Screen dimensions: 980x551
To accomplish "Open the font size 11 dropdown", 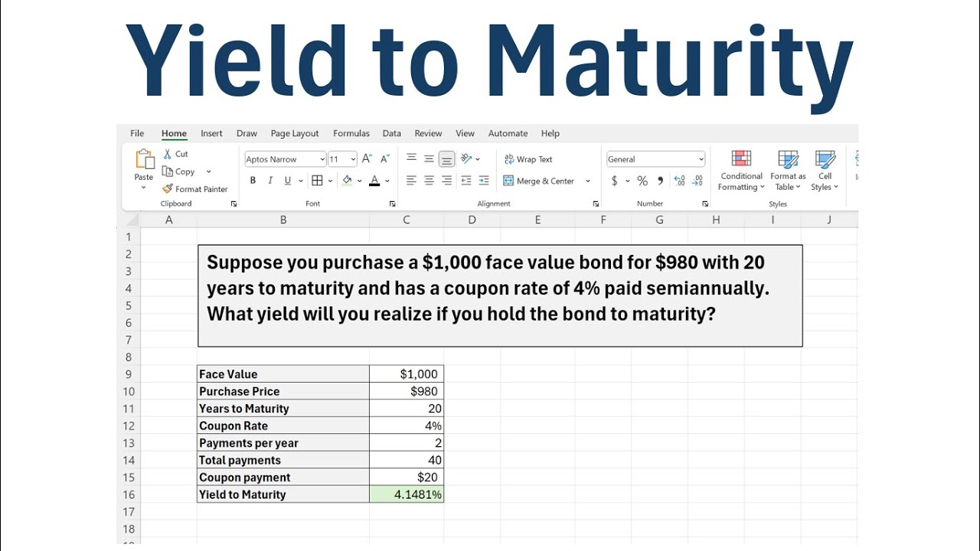I will [353, 159].
